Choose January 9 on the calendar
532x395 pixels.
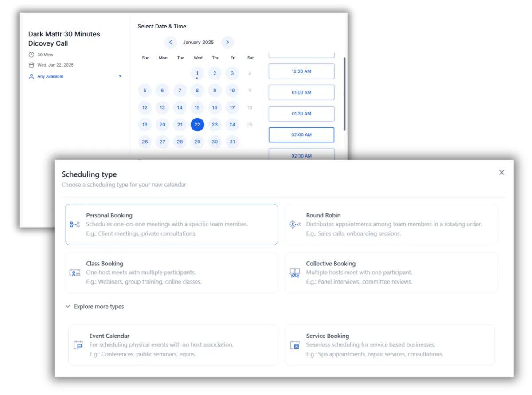(215, 91)
